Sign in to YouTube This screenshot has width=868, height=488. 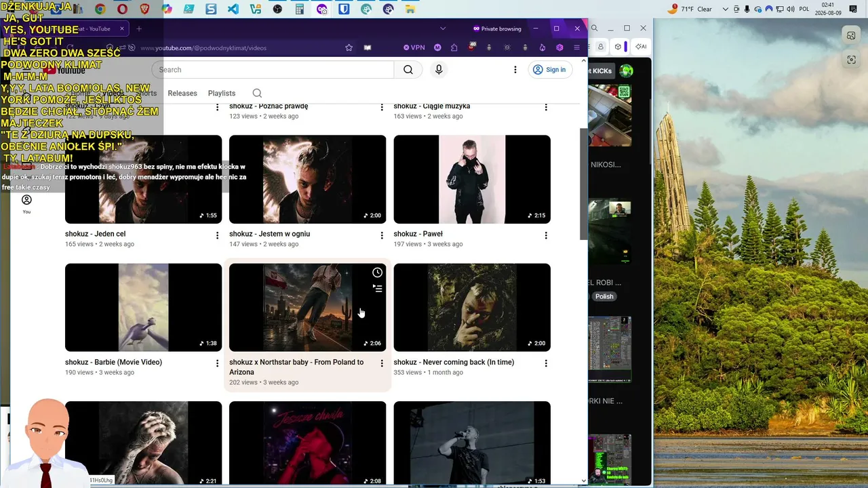click(549, 70)
